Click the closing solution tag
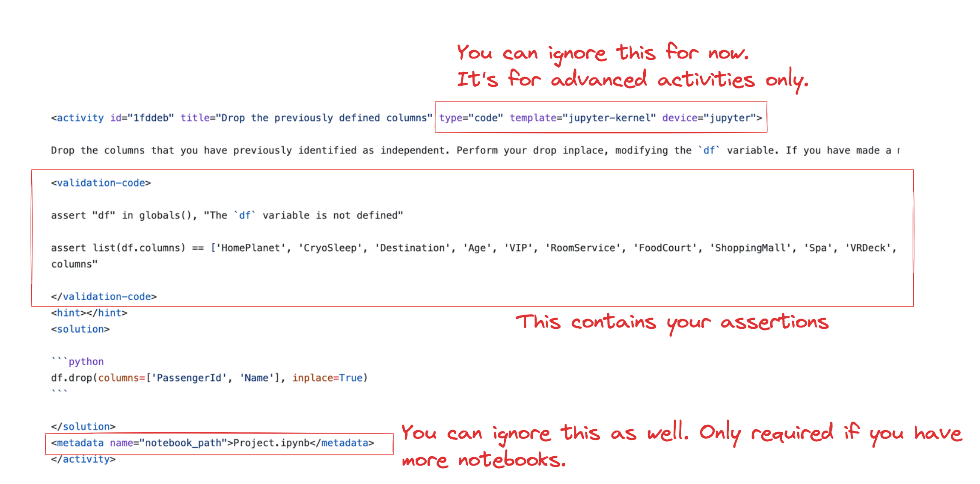This screenshot has height=484, width=980. 83,427
